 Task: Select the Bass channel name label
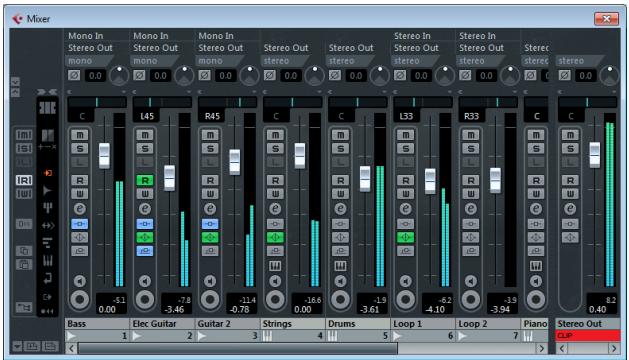click(97, 324)
